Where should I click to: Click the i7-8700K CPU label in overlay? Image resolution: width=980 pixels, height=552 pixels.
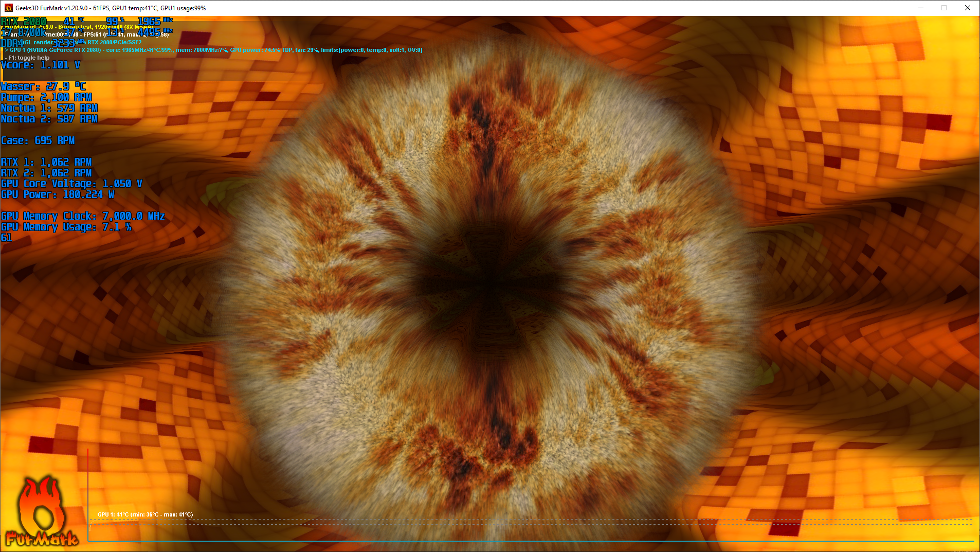click(23, 32)
